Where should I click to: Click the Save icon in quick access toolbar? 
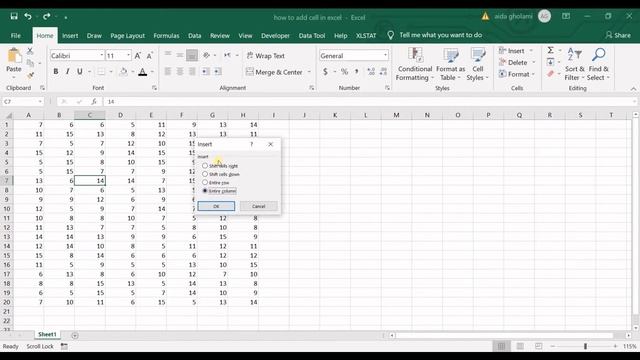[14, 16]
